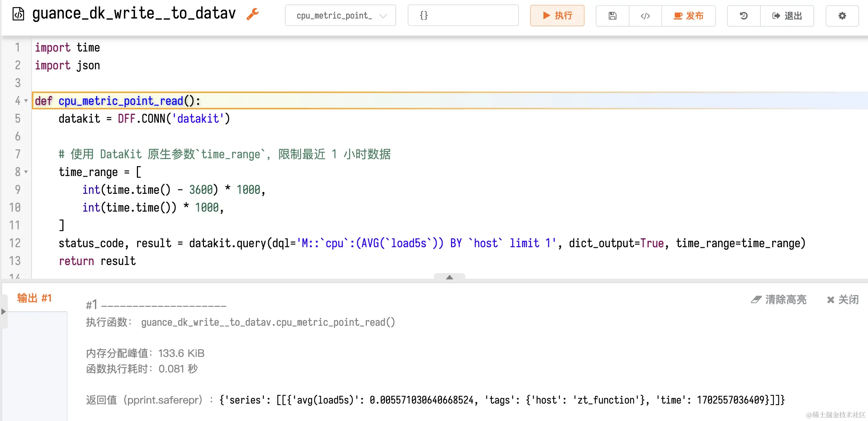Close the output panel via 关闭
868x421 pixels.
tap(843, 299)
